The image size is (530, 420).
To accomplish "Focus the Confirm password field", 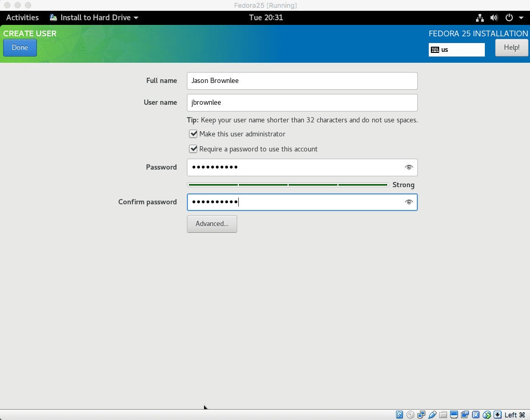I will coord(302,202).
